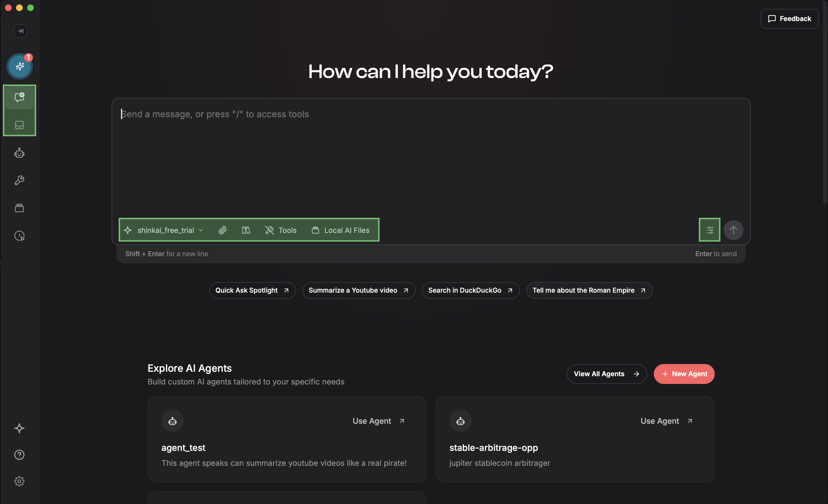Click the paperclip attach file icon
This screenshot has height=504, width=828.
223,230
